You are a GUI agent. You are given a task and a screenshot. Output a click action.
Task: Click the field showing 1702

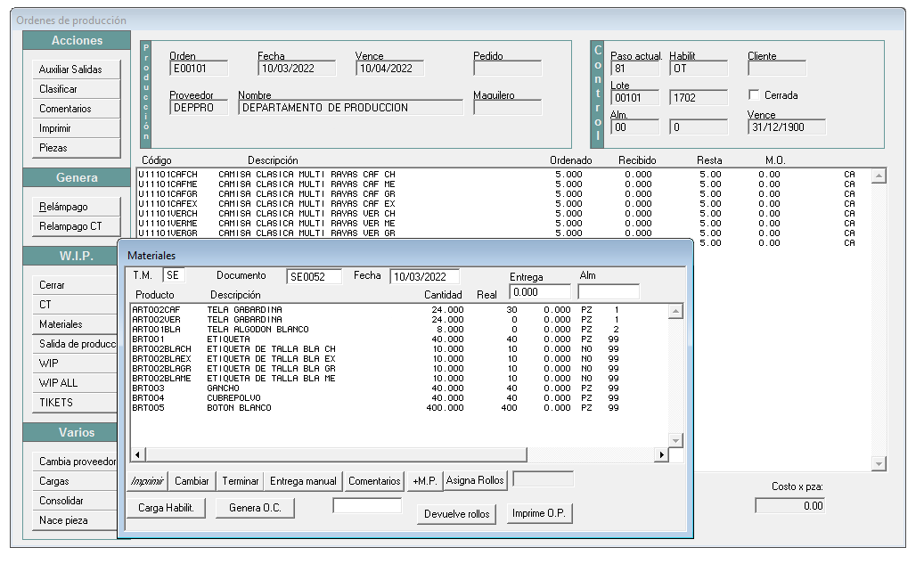pos(699,98)
